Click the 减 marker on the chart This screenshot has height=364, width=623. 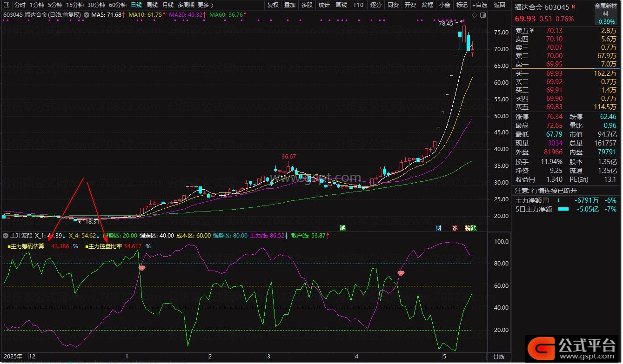[x=342, y=228]
